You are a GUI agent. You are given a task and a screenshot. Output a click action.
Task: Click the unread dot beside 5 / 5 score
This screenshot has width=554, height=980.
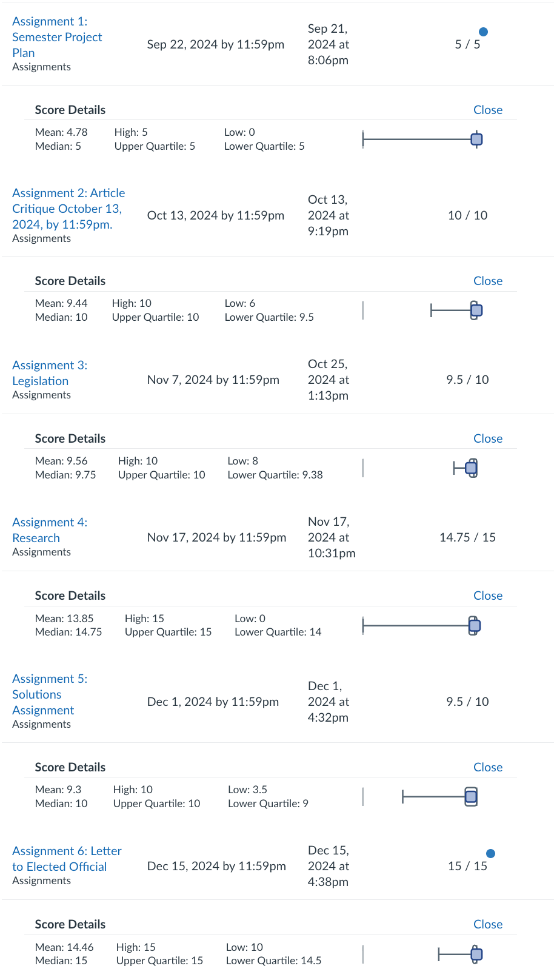tap(483, 32)
